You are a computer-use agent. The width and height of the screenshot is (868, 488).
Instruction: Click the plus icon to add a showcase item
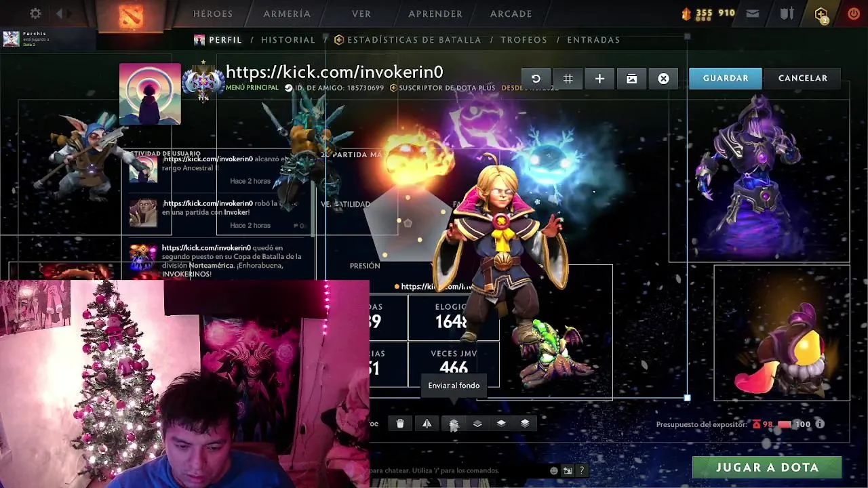click(599, 79)
